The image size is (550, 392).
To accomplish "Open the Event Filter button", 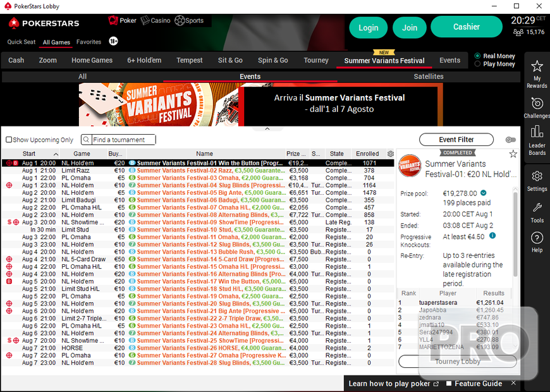I will [456, 140].
